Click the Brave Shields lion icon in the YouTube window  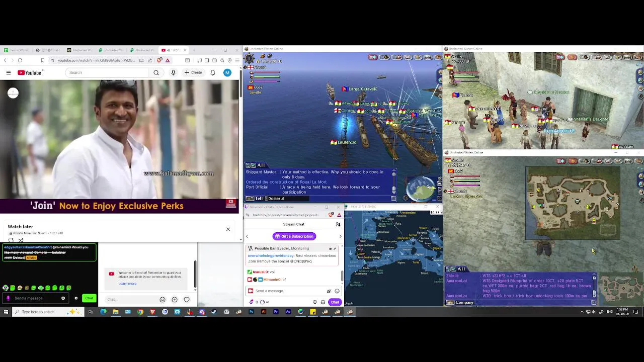click(x=159, y=60)
